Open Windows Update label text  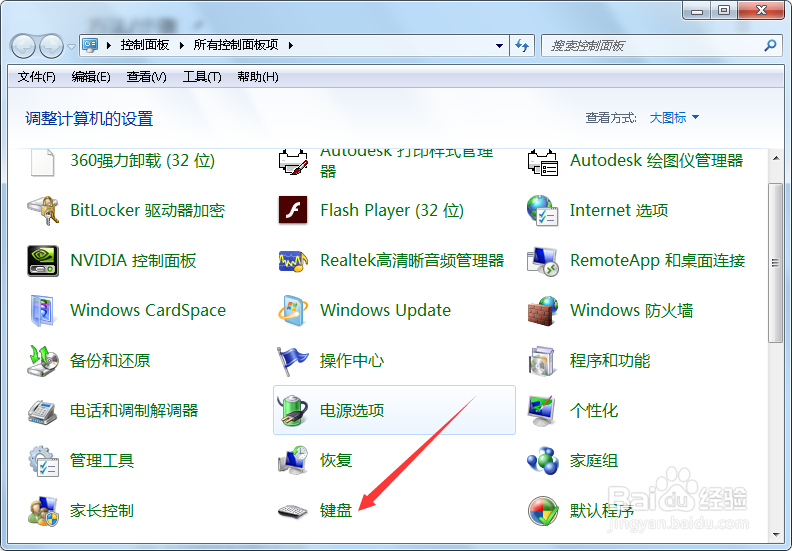[x=385, y=310]
